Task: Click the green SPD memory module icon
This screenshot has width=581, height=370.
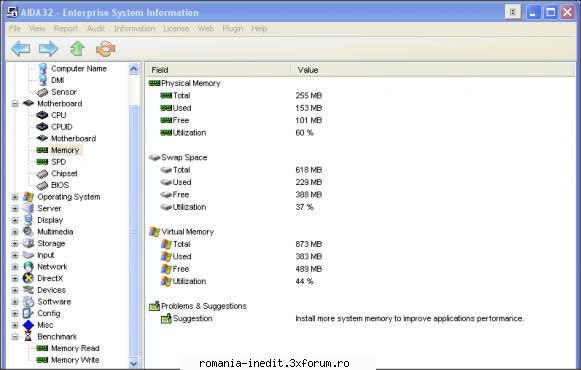Action: 42,162
